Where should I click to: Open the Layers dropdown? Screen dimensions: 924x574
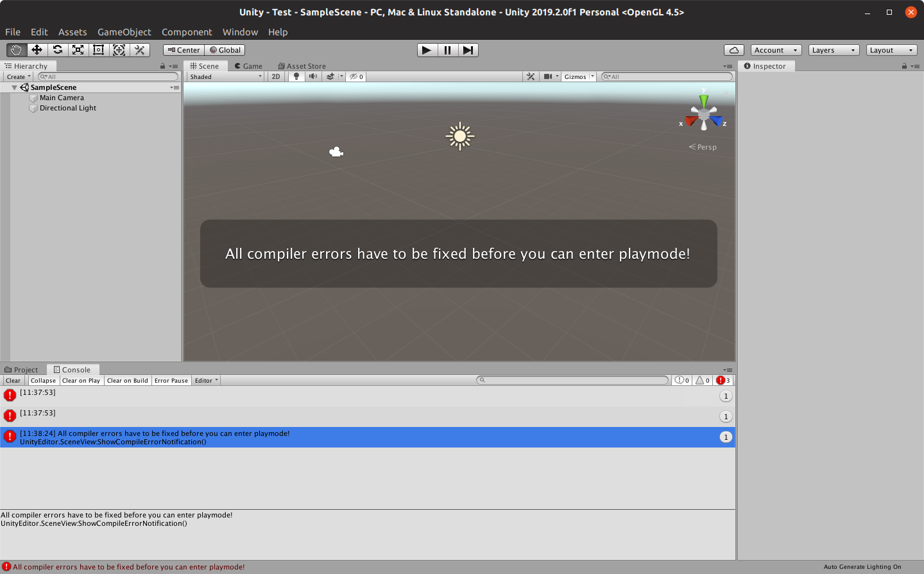pos(834,50)
